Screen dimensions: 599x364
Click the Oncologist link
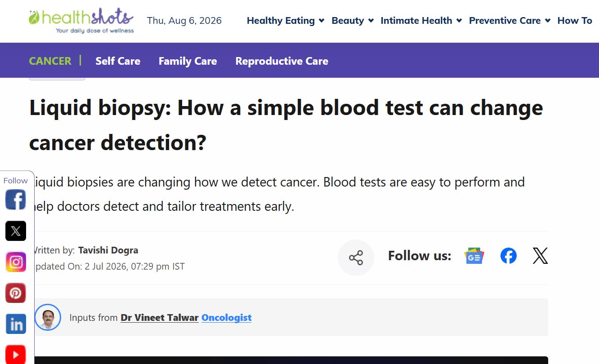[x=227, y=318]
